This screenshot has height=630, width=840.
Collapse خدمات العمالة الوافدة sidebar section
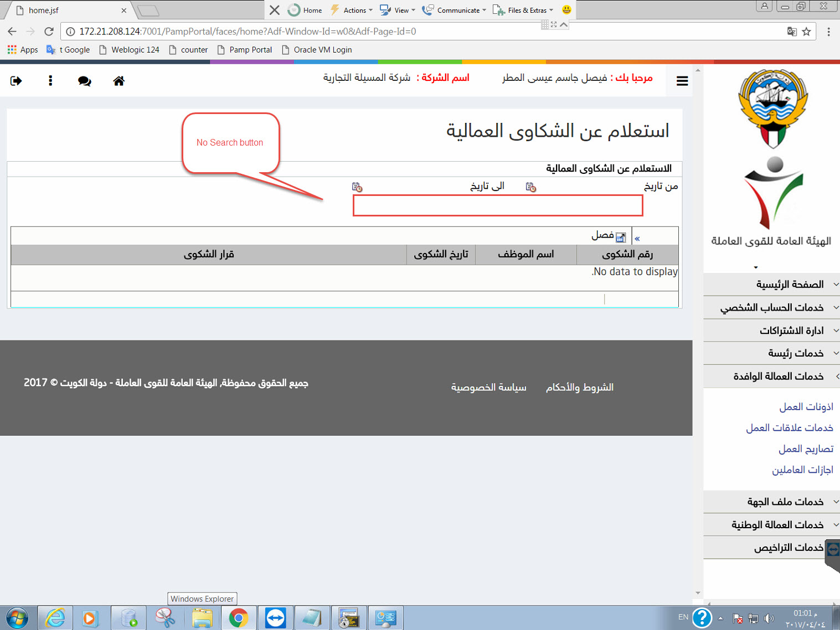pyautogui.click(x=772, y=376)
